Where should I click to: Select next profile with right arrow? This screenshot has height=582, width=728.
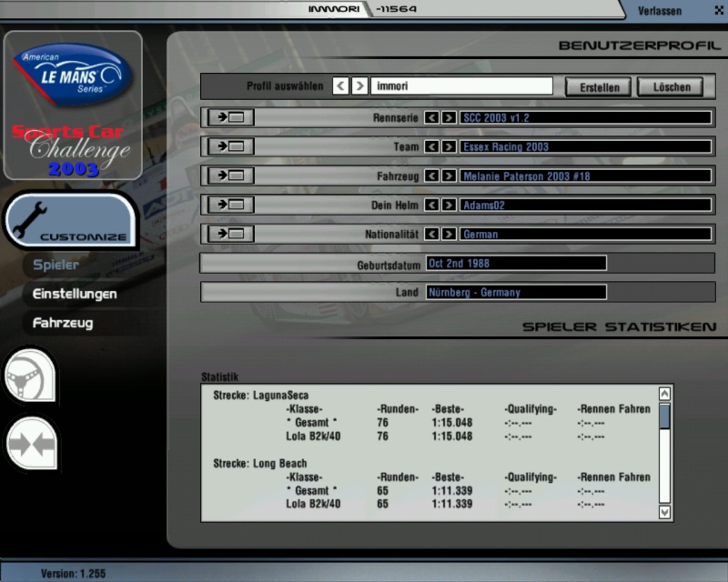pos(360,86)
